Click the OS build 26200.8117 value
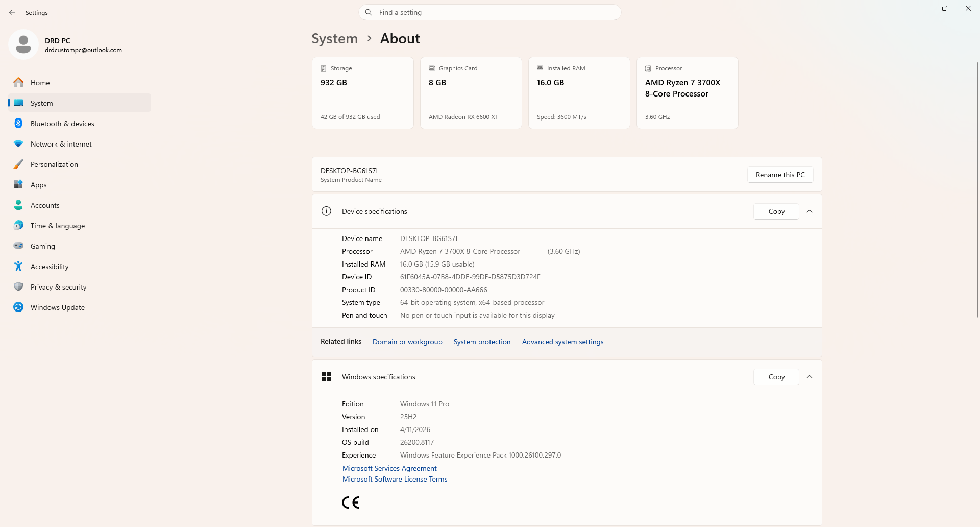 pyautogui.click(x=417, y=442)
